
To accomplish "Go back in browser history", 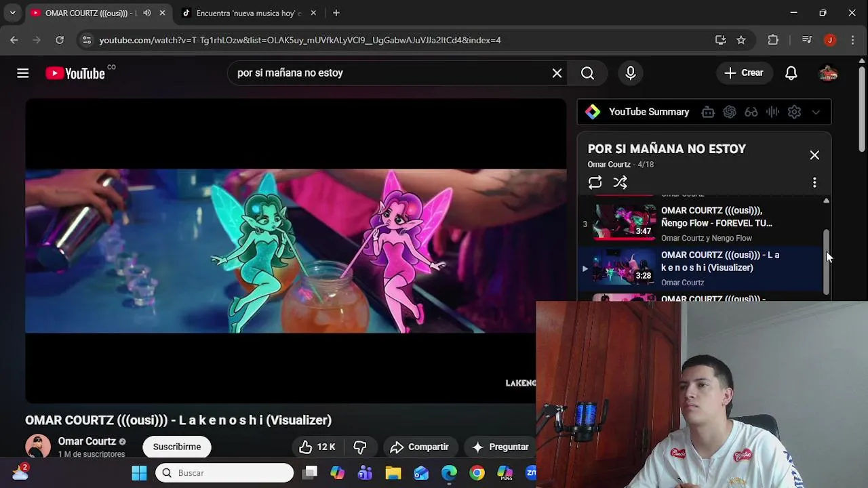I will pyautogui.click(x=14, y=40).
